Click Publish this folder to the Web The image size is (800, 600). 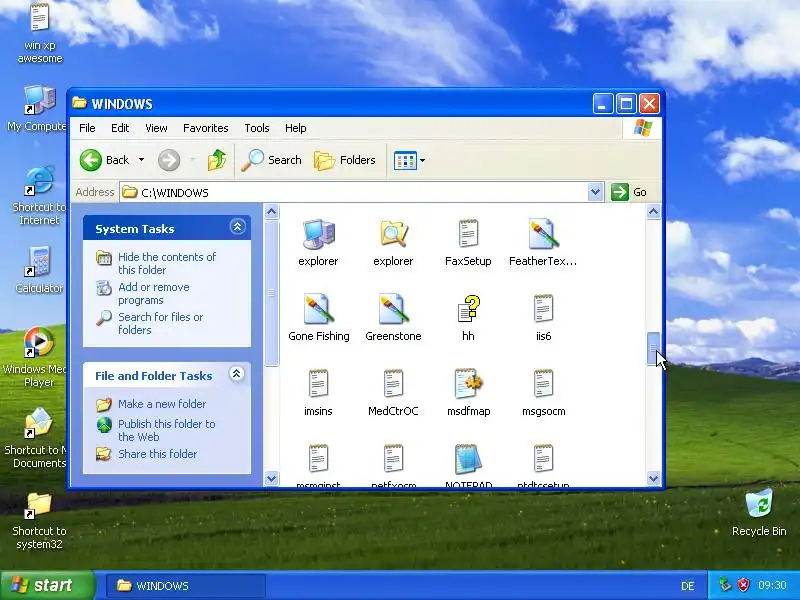pos(166,431)
